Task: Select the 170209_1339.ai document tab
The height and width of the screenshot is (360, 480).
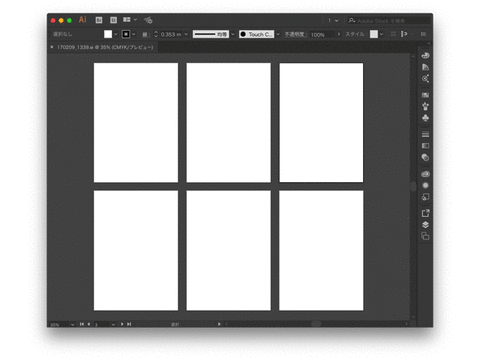Action: (105, 47)
